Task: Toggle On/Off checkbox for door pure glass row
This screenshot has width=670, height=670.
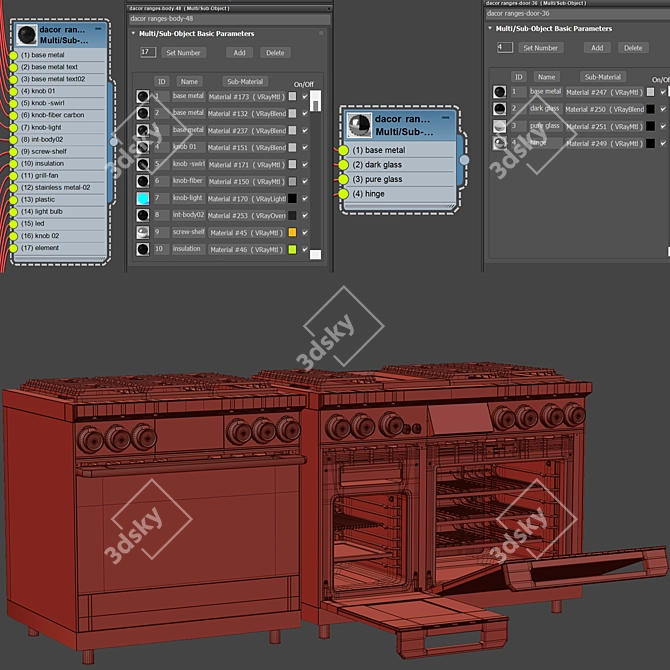Action: pos(663,126)
